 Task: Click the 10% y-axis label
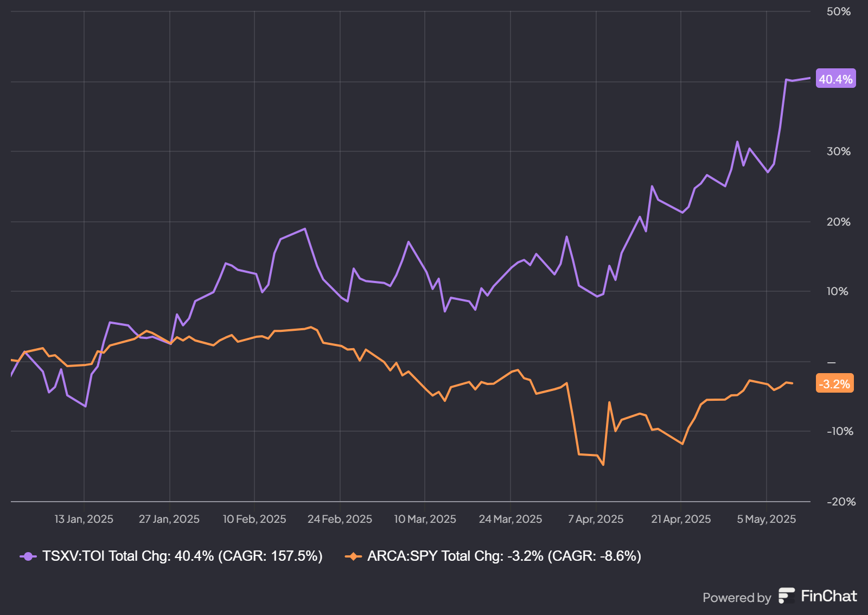[x=837, y=291]
